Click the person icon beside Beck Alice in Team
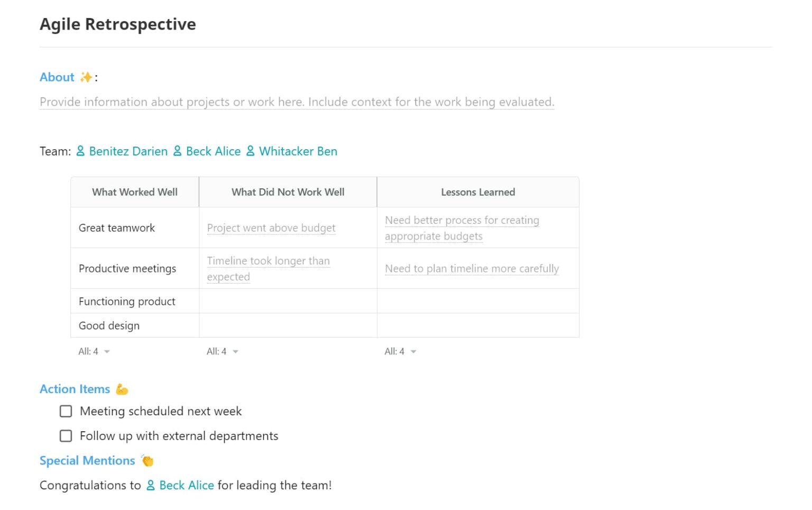Image resolution: width=812 pixels, height=510 pixels. 178,151
